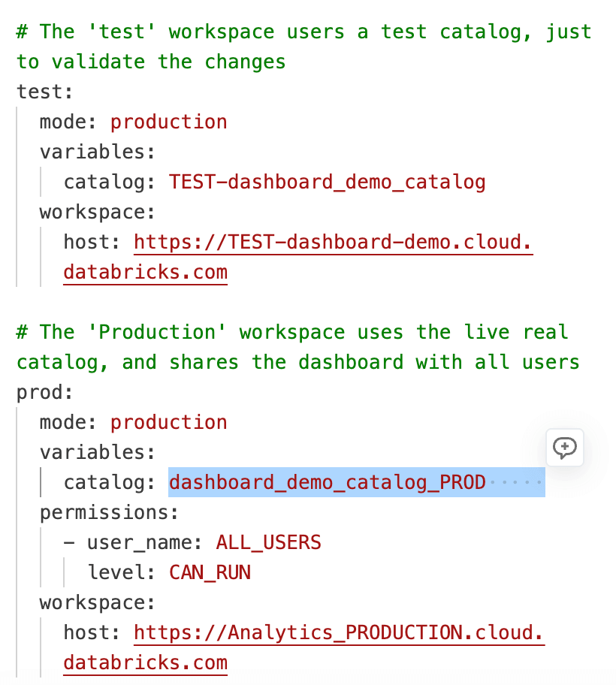The height and width of the screenshot is (685, 616).
Task: Select the production mode value under prod
Action: [x=168, y=422]
